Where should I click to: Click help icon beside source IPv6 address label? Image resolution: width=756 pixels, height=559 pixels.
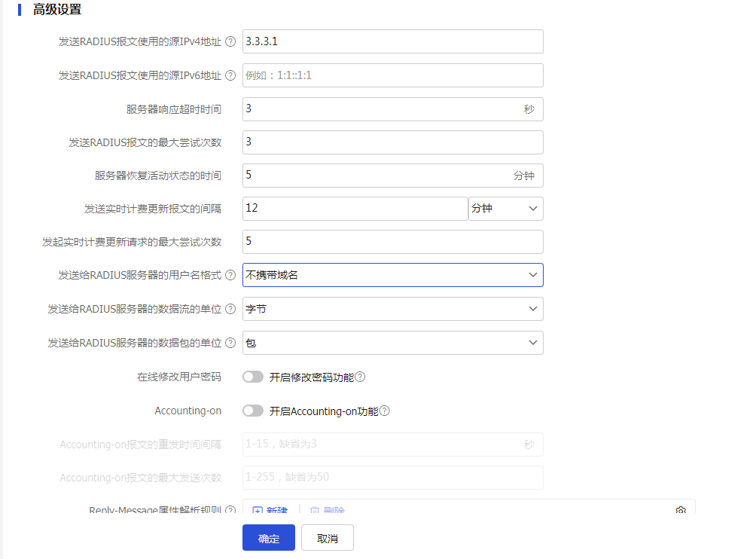click(230, 76)
